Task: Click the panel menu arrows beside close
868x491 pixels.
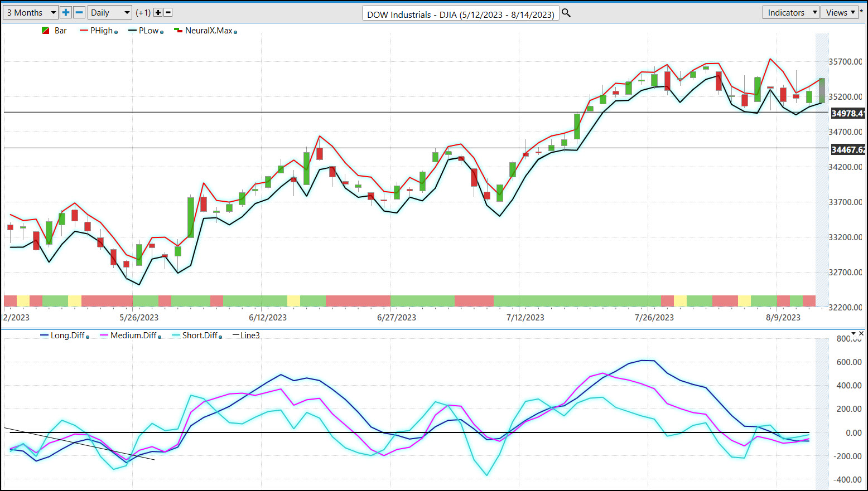Action: [x=853, y=333]
